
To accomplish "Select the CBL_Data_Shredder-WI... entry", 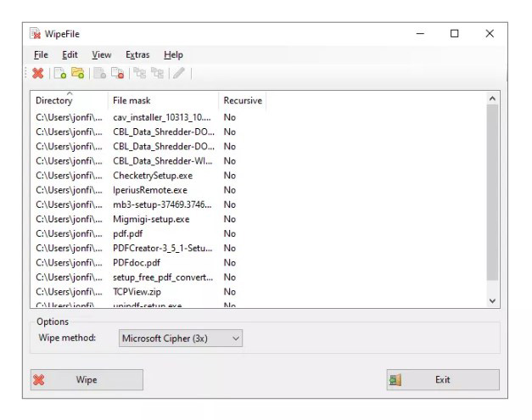I will [x=163, y=161].
